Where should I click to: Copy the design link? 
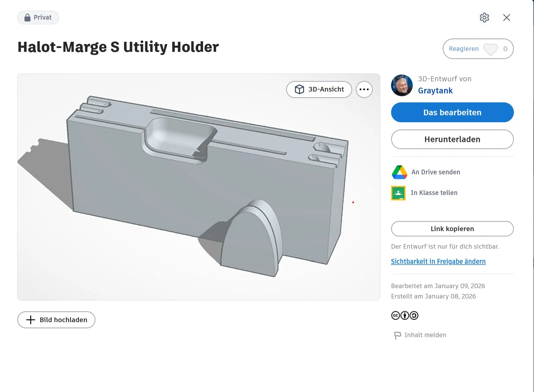click(x=452, y=229)
